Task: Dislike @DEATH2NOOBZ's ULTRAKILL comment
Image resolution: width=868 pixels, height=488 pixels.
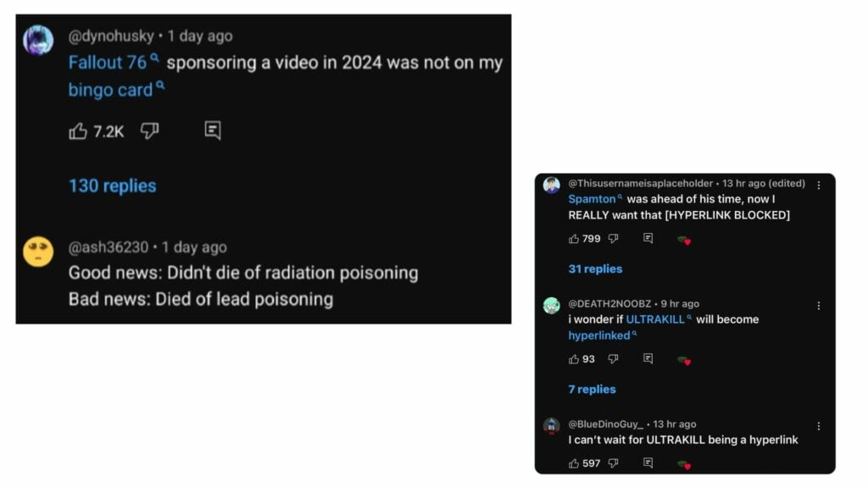Action: coord(614,360)
